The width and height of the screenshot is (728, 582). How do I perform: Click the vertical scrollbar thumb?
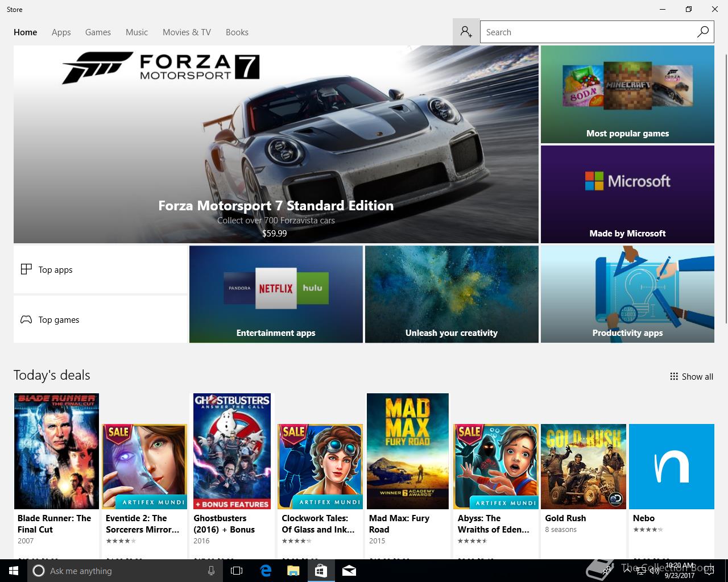coord(726,188)
